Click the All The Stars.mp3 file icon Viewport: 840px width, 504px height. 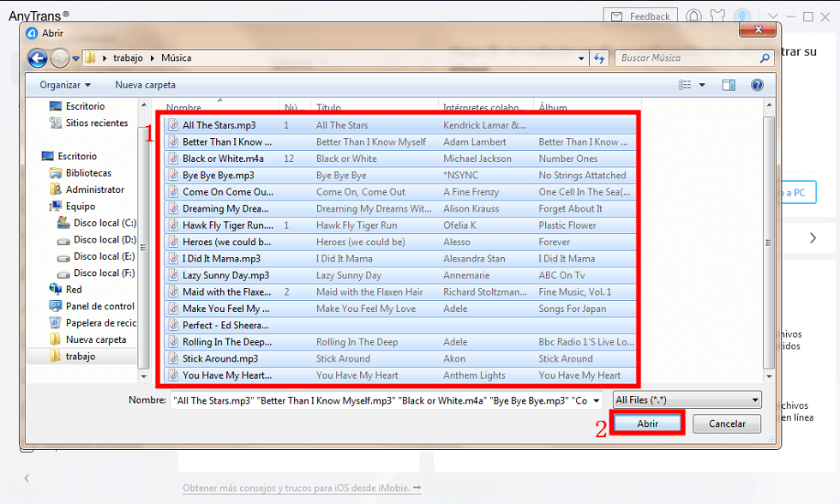tap(173, 125)
